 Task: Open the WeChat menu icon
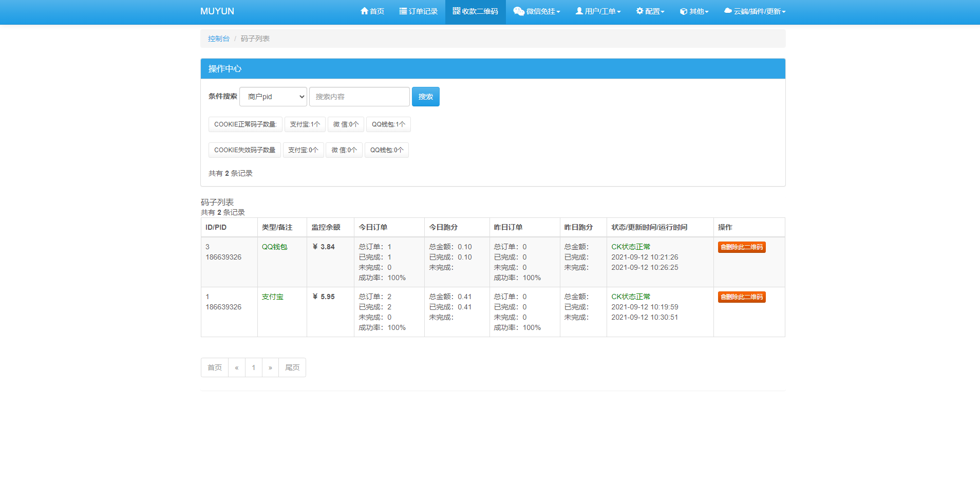[x=519, y=11]
